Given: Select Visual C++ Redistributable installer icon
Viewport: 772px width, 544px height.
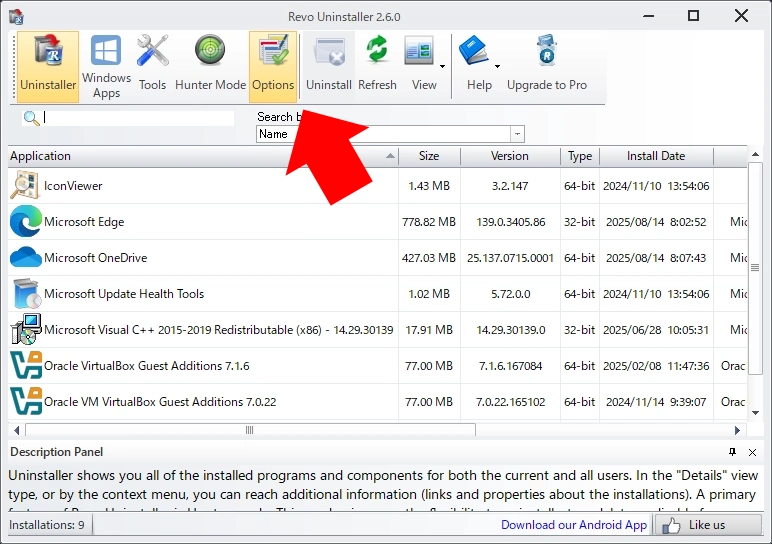Looking at the screenshot, I should point(26,329).
